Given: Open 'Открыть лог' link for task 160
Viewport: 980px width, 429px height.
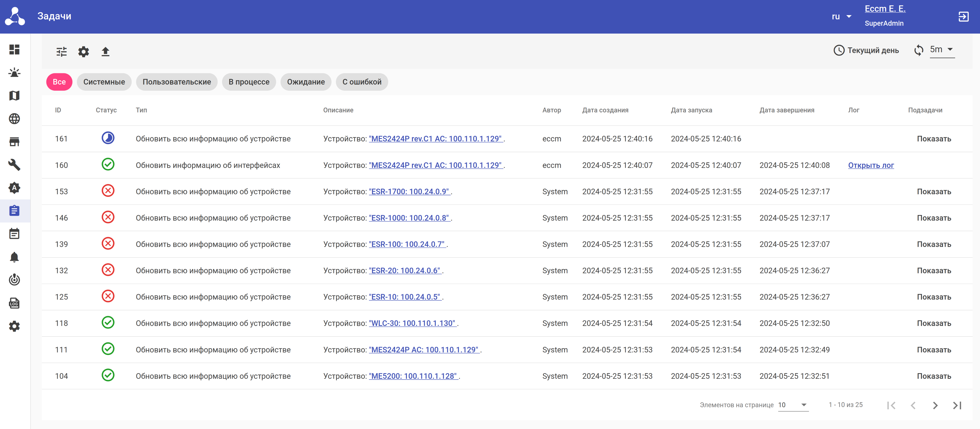Looking at the screenshot, I should pos(871,165).
